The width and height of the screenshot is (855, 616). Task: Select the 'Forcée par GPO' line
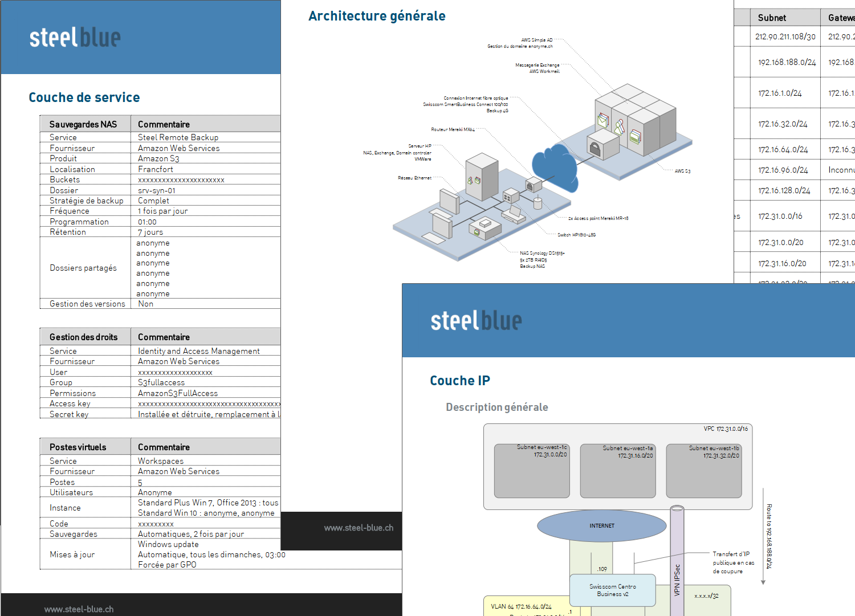pos(167,565)
